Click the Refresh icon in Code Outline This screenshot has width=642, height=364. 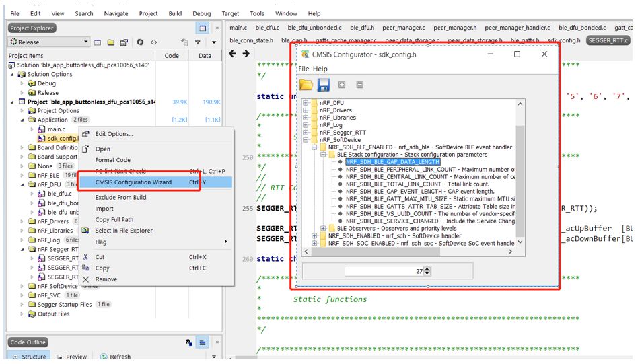click(106, 357)
